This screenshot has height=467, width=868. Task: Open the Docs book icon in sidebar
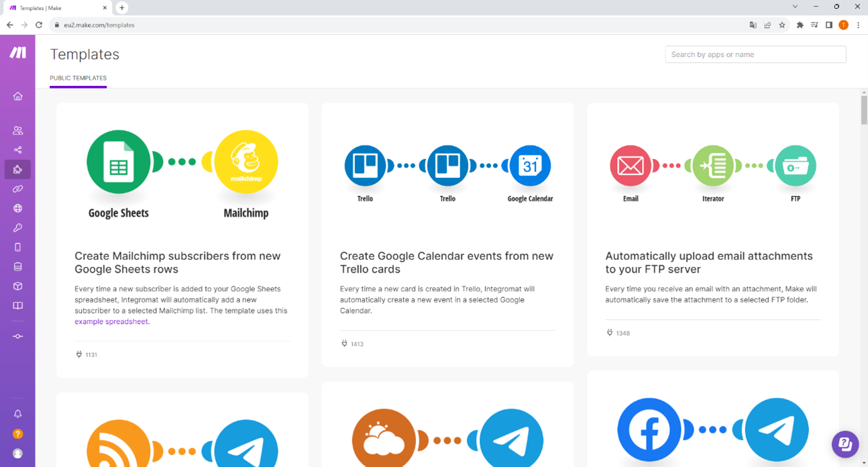(17, 306)
